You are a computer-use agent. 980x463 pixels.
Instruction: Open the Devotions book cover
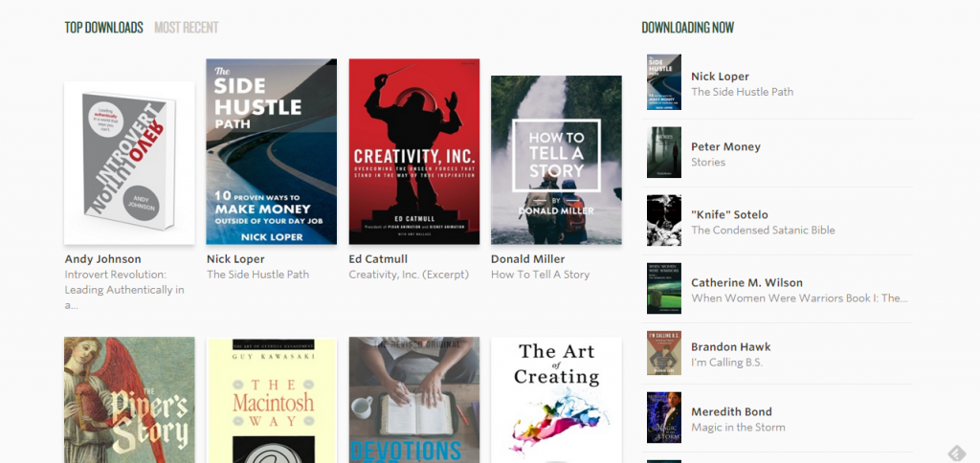(x=413, y=400)
